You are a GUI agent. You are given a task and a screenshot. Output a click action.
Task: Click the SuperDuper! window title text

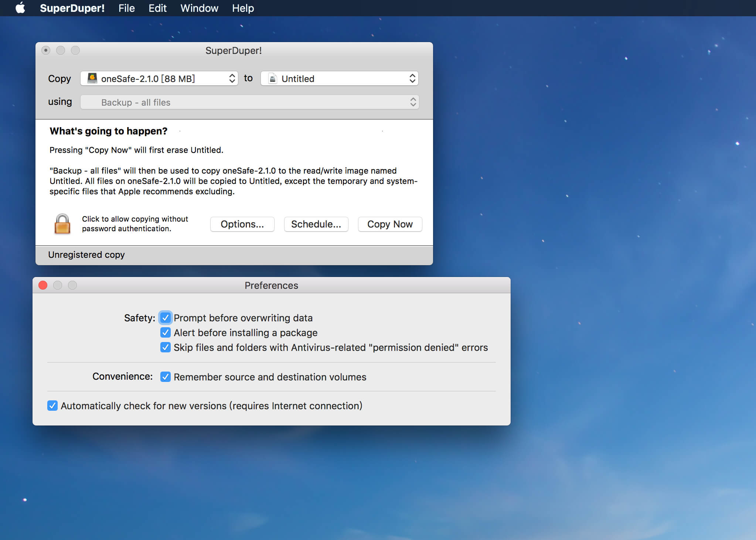pyautogui.click(x=234, y=51)
